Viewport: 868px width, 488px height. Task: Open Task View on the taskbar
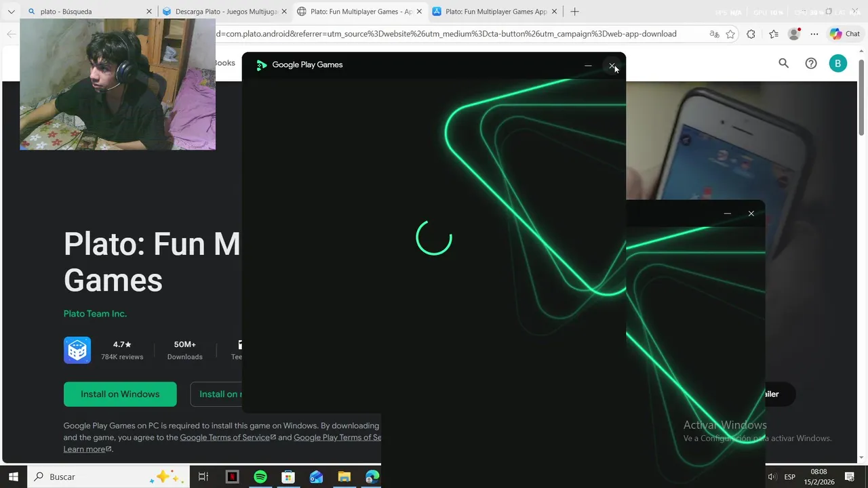(203, 476)
